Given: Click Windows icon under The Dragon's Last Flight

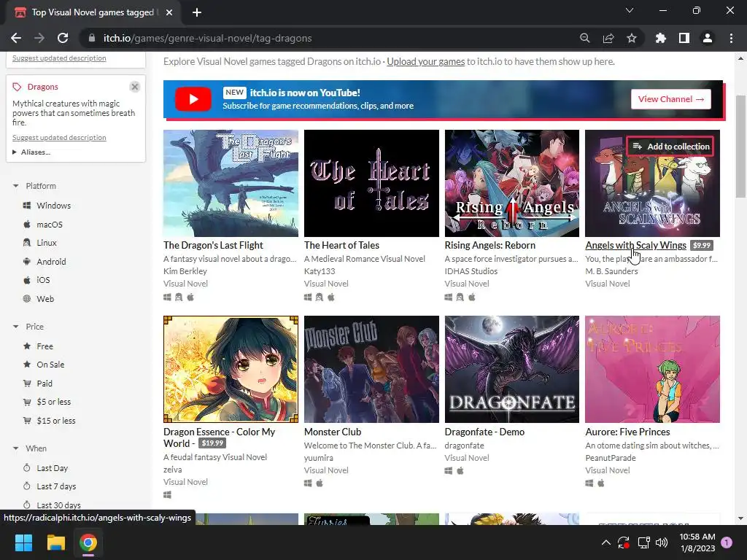Looking at the screenshot, I should click(167, 297).
